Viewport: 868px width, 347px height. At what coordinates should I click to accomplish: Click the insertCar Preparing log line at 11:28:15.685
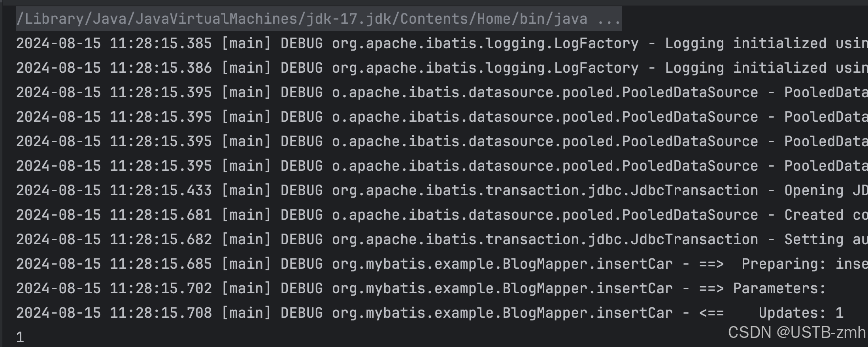[x=442, y=264]
